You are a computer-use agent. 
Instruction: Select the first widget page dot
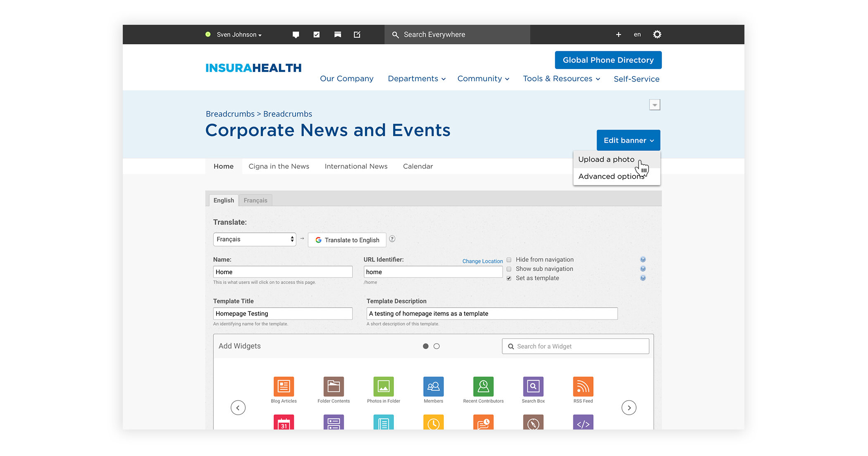[426, 346]
